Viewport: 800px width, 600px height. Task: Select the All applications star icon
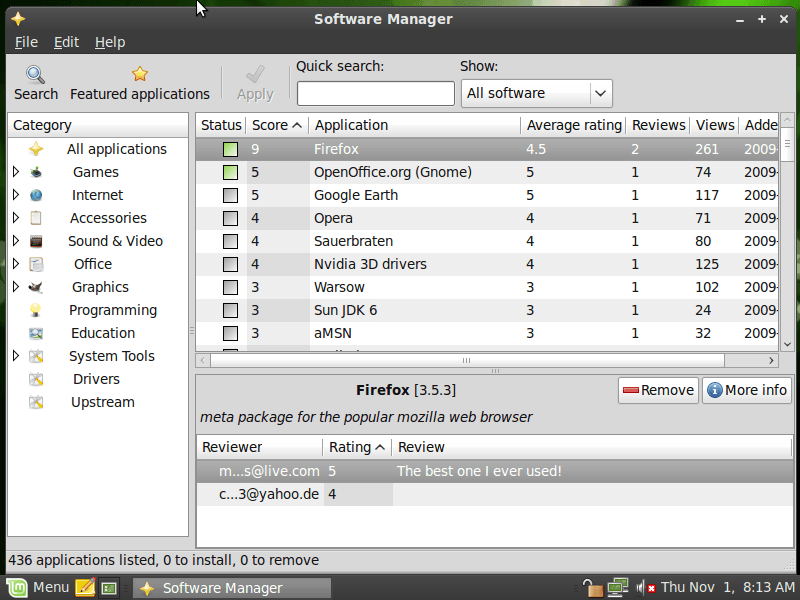click(36, 149)
